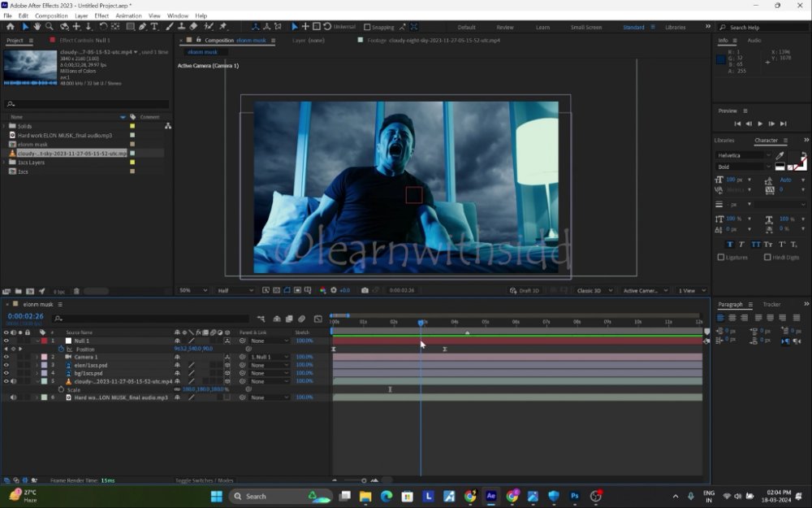Hide the bg/1scs.psd layer
Screen dimensions: 812x508
(x=6, y=373)
